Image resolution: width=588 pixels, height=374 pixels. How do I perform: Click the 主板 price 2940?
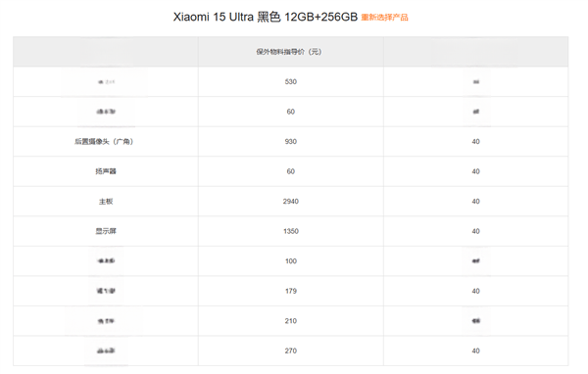pyautogui.click(x=291, y=202)
